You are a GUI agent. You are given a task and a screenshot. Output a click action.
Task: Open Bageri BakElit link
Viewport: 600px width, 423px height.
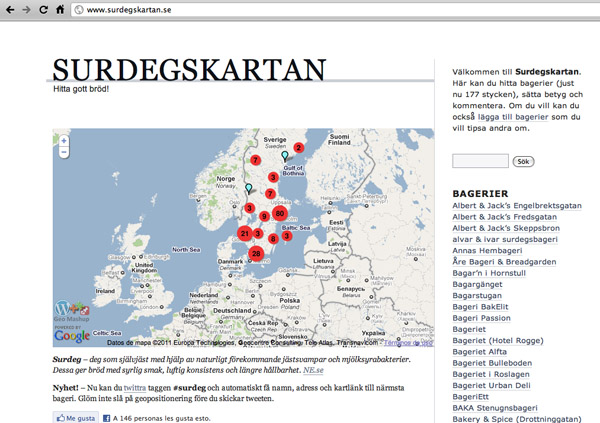[480, 307]
